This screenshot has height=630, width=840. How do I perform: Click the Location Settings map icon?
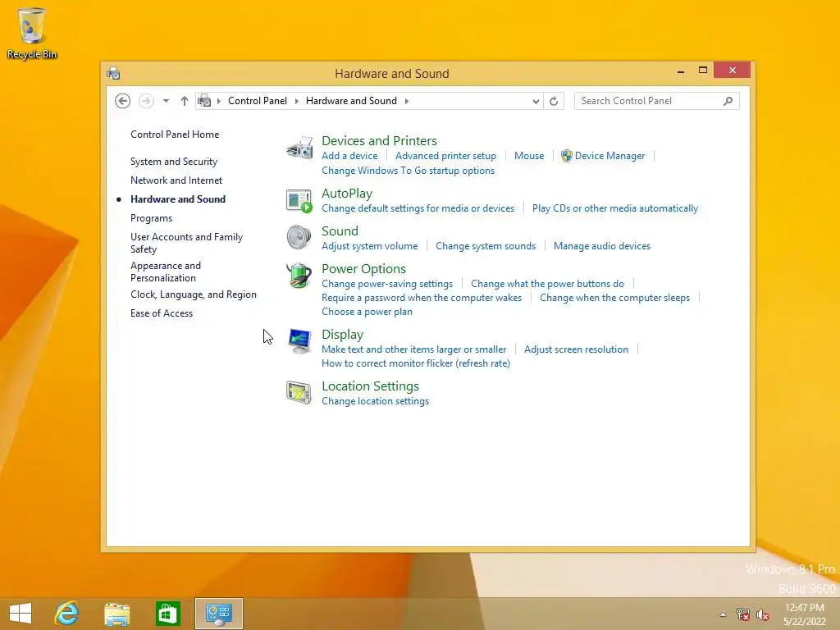[299, 393]
